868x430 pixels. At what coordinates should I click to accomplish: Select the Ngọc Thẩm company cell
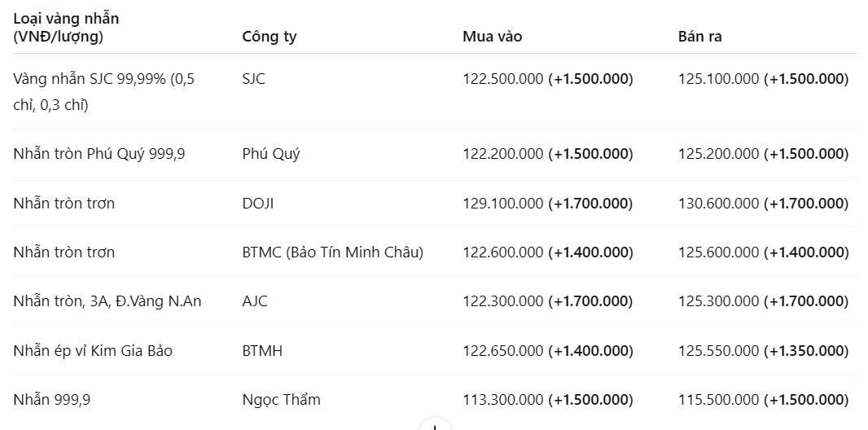pos(281,400)
